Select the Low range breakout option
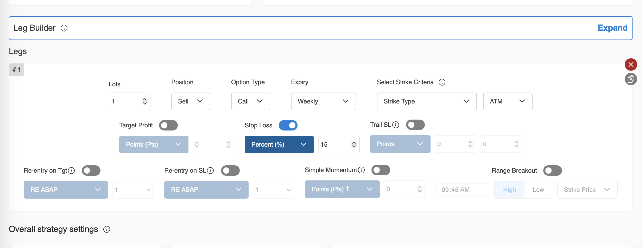 tap(538, 190)
